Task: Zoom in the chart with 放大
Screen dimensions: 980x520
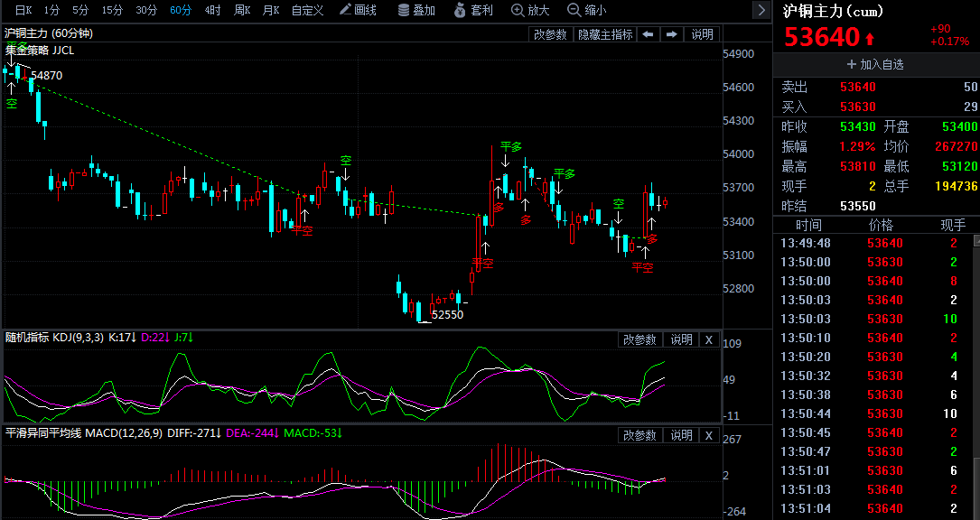Action: click(x=530, y=10)
